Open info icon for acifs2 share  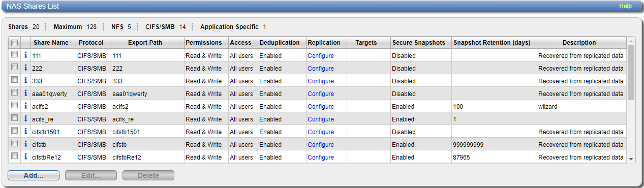25,106
